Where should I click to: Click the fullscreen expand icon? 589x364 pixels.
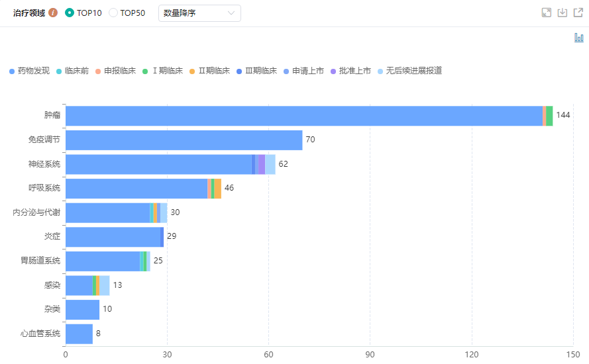[x=547, y=13]
